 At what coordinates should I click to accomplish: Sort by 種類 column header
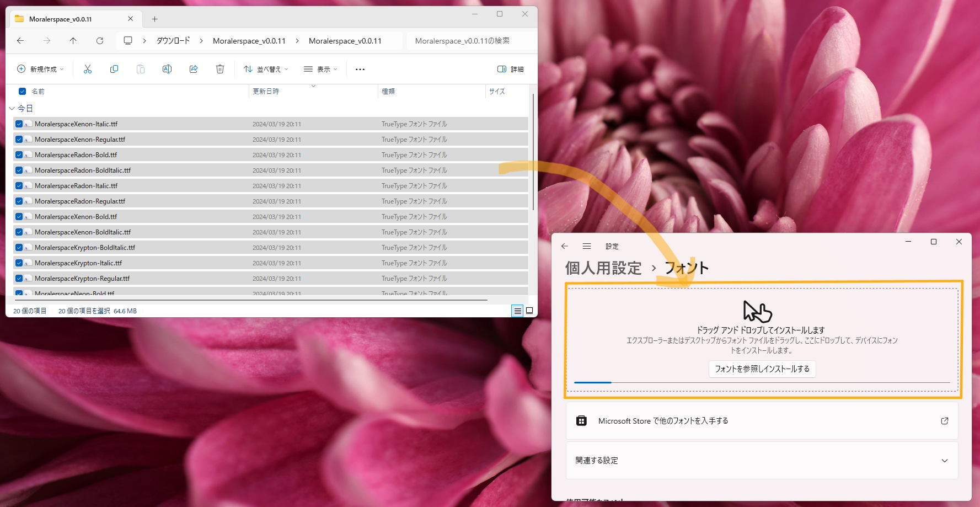pos(388,92)
